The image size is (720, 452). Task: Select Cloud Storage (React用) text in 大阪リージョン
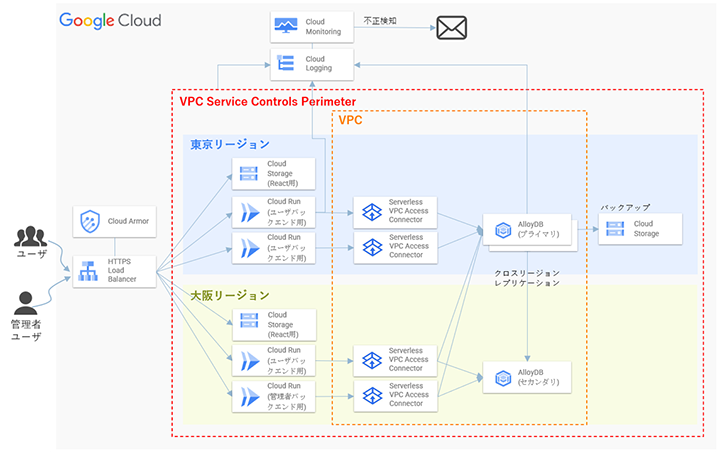(283, 325)
